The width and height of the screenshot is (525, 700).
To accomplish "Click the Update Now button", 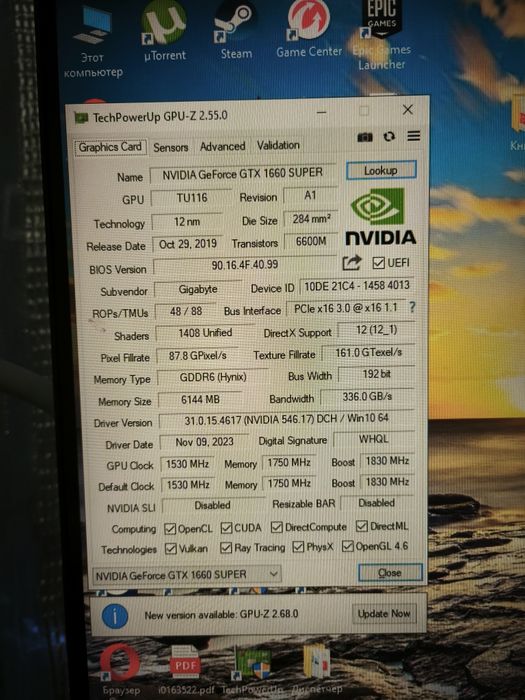I will tap(384, 614).
